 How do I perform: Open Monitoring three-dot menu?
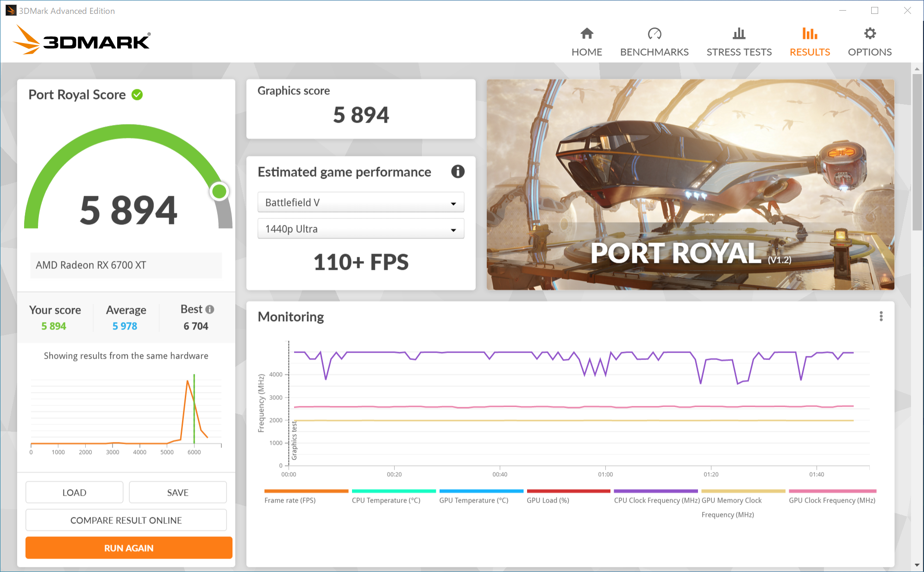coord(881,316)
